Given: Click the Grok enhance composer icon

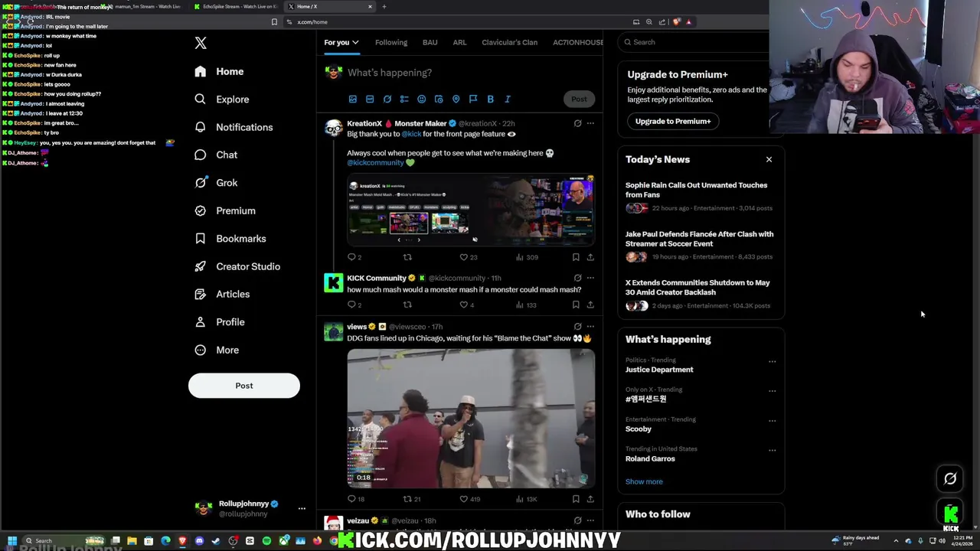Looking at the screenshot, I should click(x=387, y=99).
